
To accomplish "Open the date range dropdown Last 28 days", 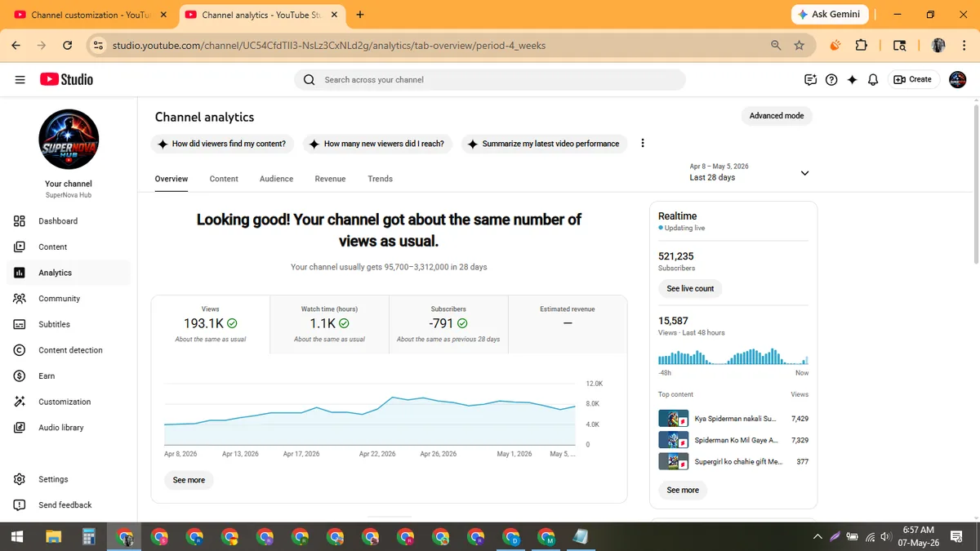I will point(750,172).
